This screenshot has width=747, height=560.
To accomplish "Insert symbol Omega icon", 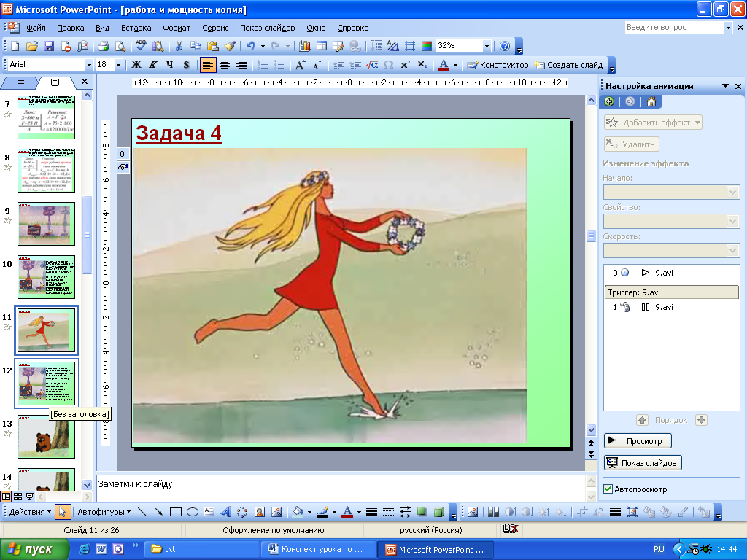I will 389,65.
